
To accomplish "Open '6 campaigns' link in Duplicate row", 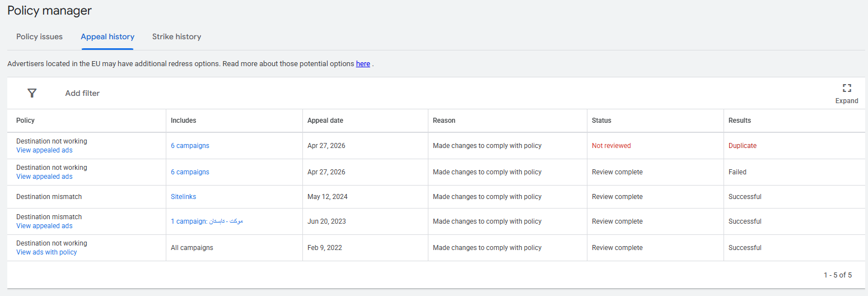I will 190,146.
